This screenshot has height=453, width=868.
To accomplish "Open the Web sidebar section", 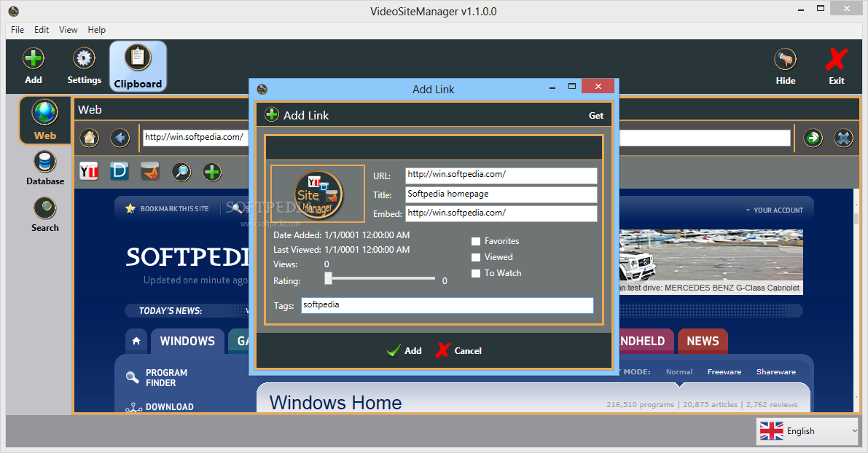I will tap(45, 120).
